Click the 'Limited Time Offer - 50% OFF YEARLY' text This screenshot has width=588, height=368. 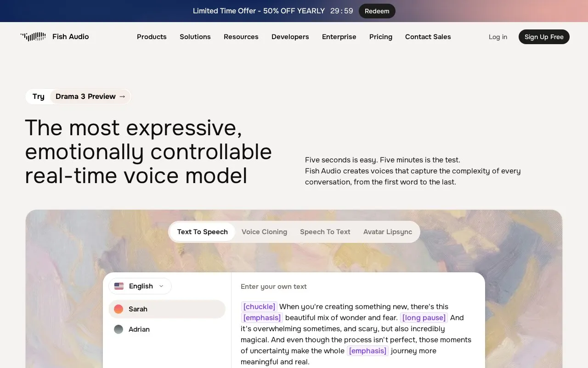[259, 11]
